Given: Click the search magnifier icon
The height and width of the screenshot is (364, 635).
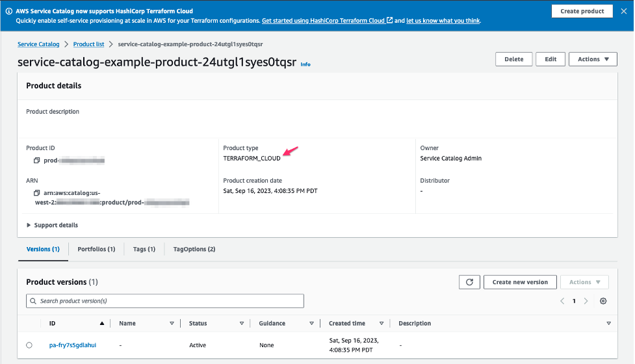Looking at the screenshot, I should click(33, 301).
